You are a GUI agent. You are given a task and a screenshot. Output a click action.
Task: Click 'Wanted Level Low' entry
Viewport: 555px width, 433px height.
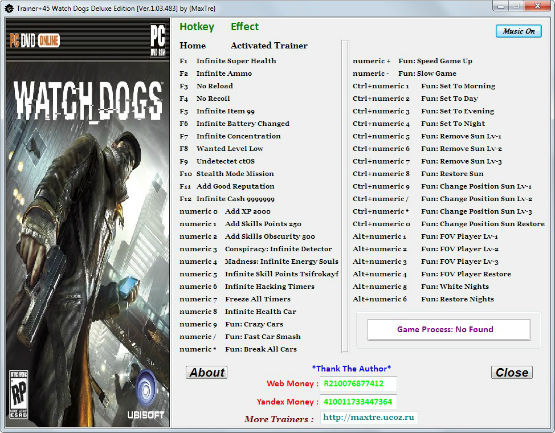[x=230, y=149]
